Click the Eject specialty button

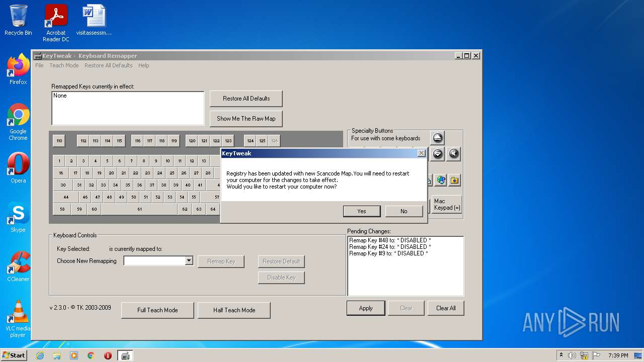(x=438, y=138)
